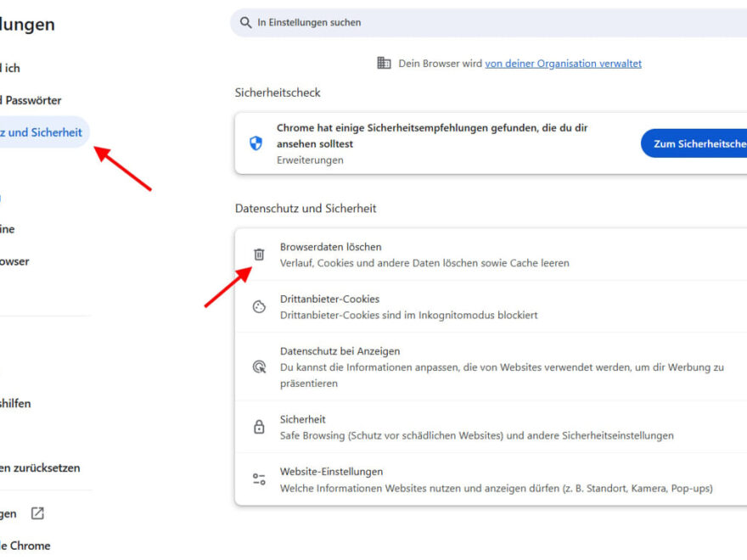The image size is (747, 560).
Task: Click the trash icon for Browserdaten löschen
Action: 259,255
